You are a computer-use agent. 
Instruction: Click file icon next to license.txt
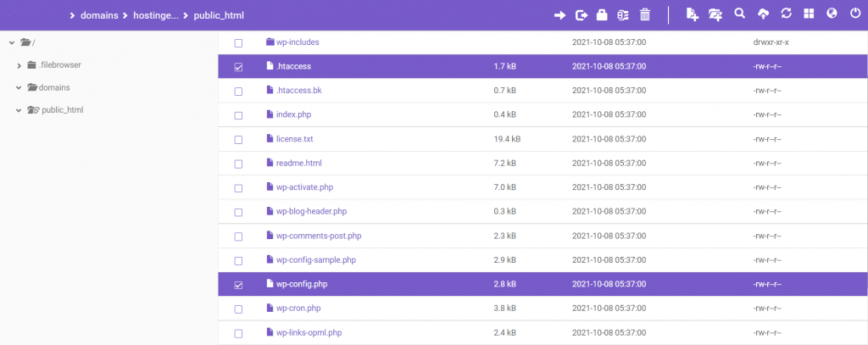[x=270, y=138]
